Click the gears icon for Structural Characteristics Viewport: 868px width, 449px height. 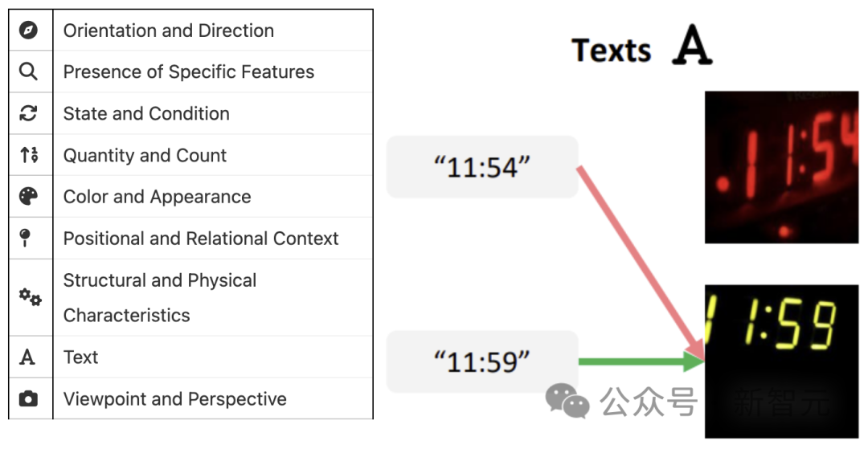pyautogui.click(x=30, y=297)
